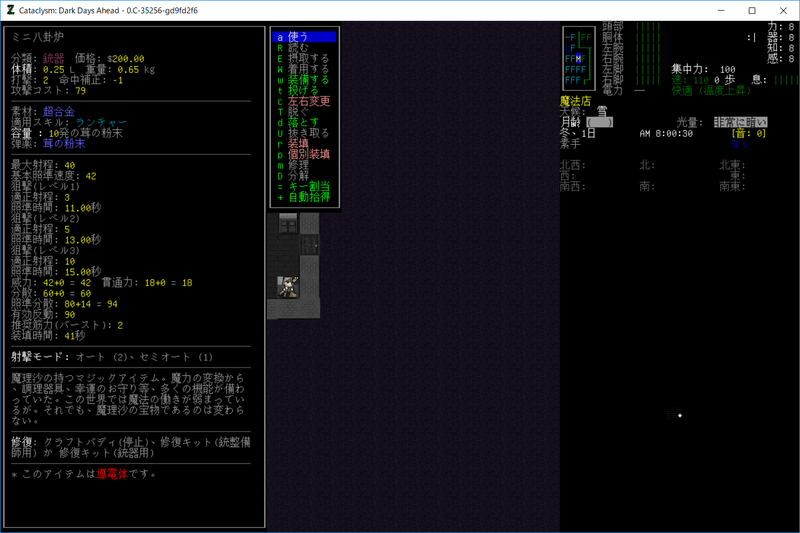
Task: Click the 胴体 health bar
Action: pyautogui.click(x=648, y=37)
